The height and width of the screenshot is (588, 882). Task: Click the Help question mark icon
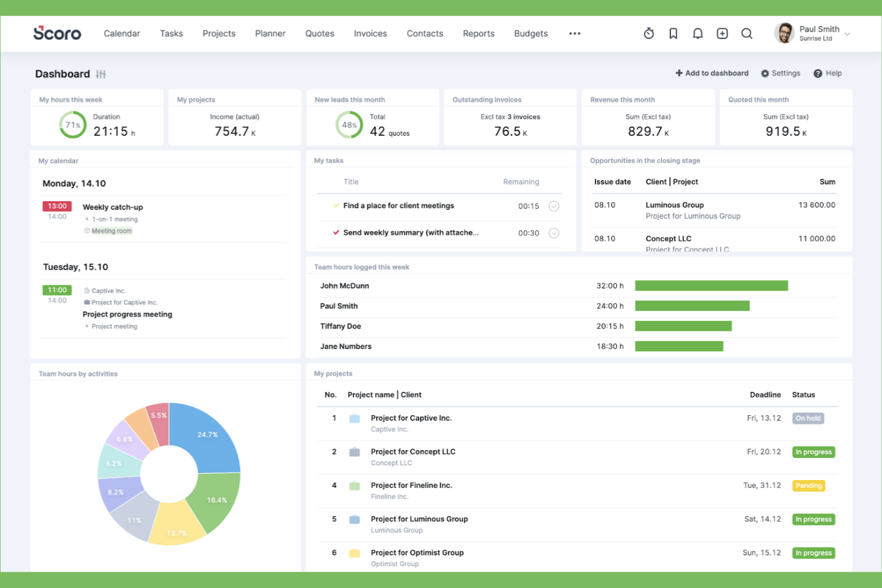818,73
